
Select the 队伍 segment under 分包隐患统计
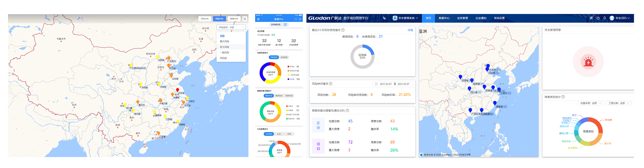[279, 134]
